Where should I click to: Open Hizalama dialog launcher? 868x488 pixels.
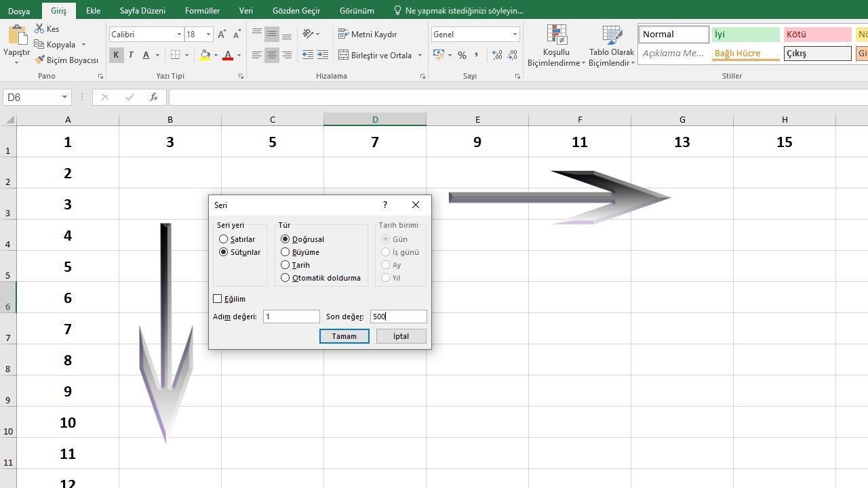coord(423,77)
